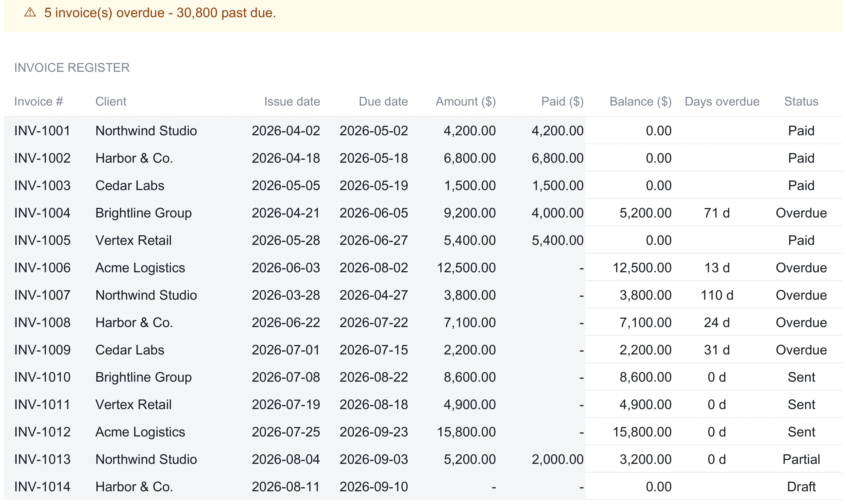Click the Days overdue column header

(722, 101)
